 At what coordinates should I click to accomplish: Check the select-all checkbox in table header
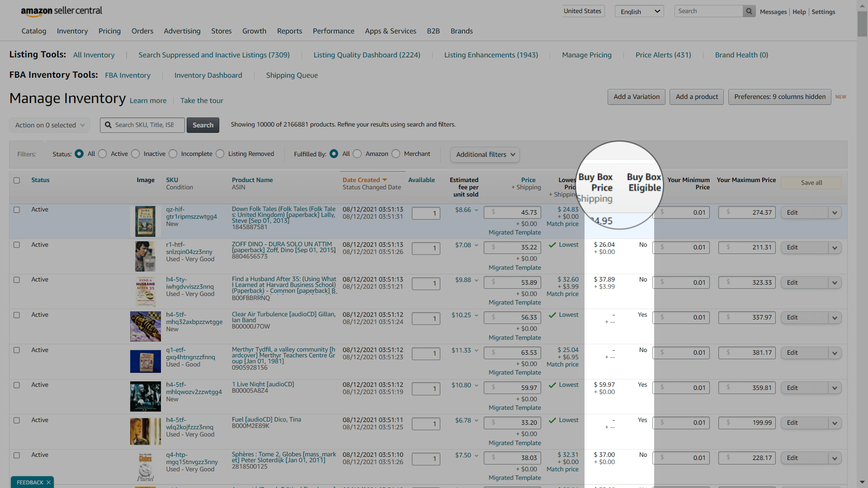(x=17, y=180)
